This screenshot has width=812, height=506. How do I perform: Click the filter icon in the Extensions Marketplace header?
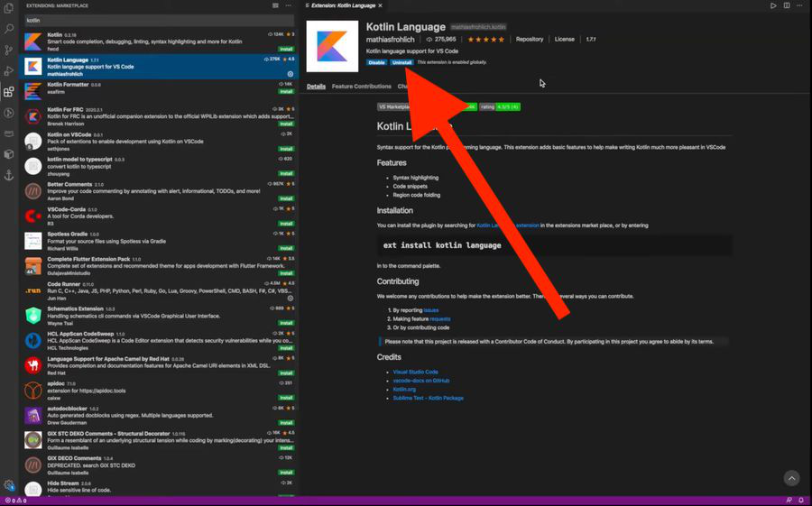click(275, 5)
